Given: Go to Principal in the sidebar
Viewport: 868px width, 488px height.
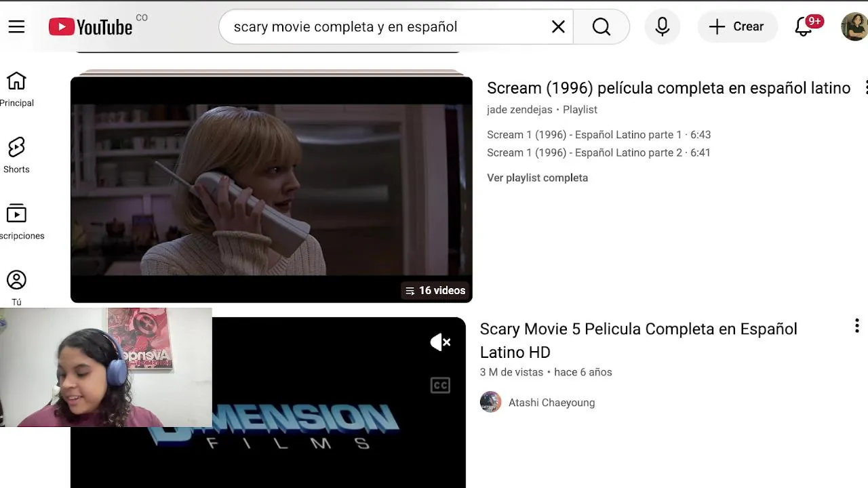Looking at the screenshot, I should pos(16,89).
